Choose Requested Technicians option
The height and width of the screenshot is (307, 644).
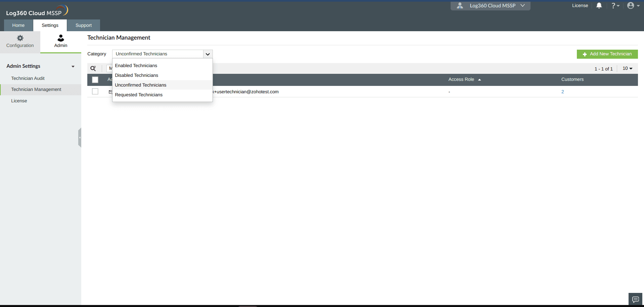click(163, 95)
